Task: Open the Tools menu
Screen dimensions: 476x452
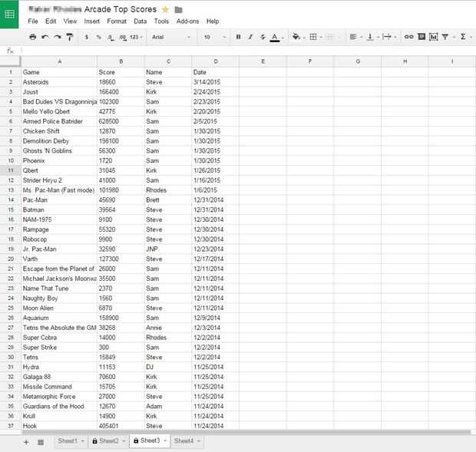Action: [x=161, y=21]
